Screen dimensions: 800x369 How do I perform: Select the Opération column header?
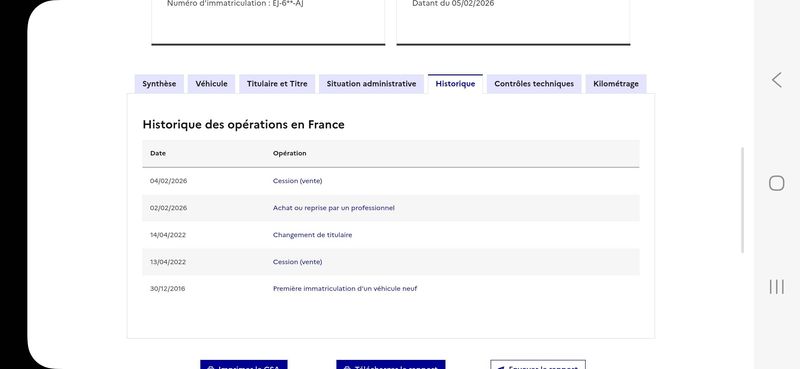point(289,153)
